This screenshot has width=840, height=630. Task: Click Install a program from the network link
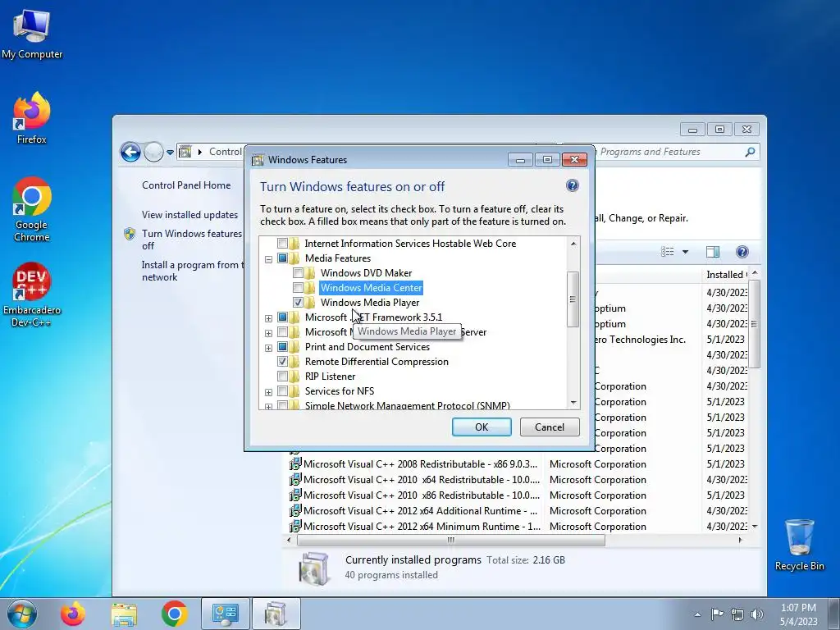[191, 271]
